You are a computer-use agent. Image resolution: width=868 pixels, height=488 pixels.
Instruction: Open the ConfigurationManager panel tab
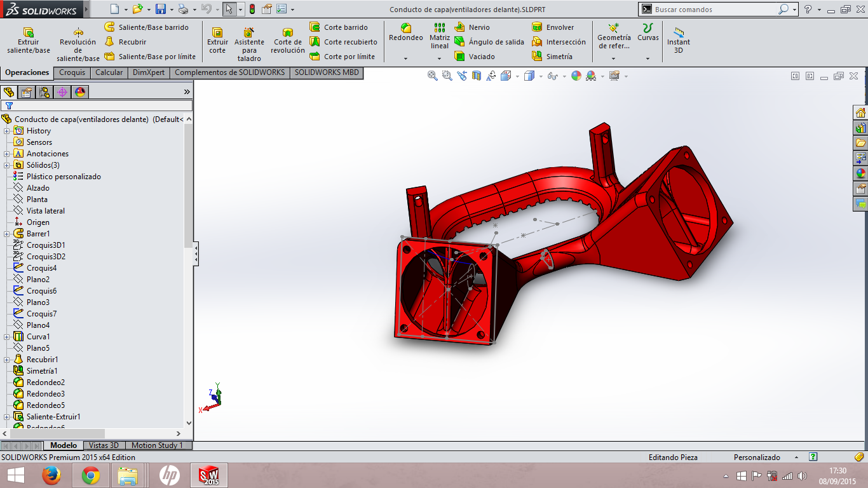[x=44, y=92]
